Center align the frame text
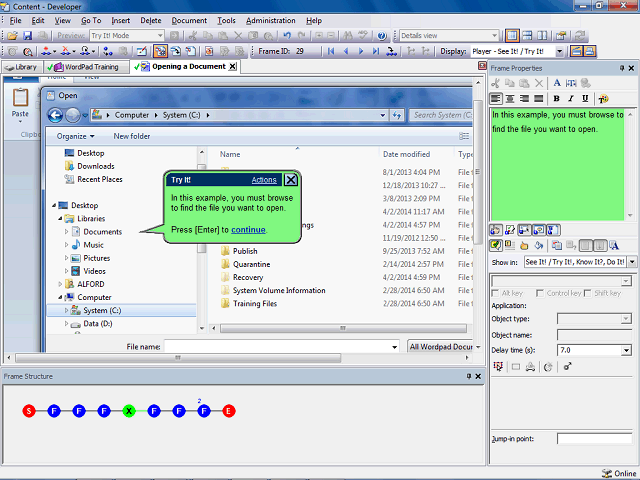Image resolution: width=640 pixels, height=480 pixels. tap(510, 98)
